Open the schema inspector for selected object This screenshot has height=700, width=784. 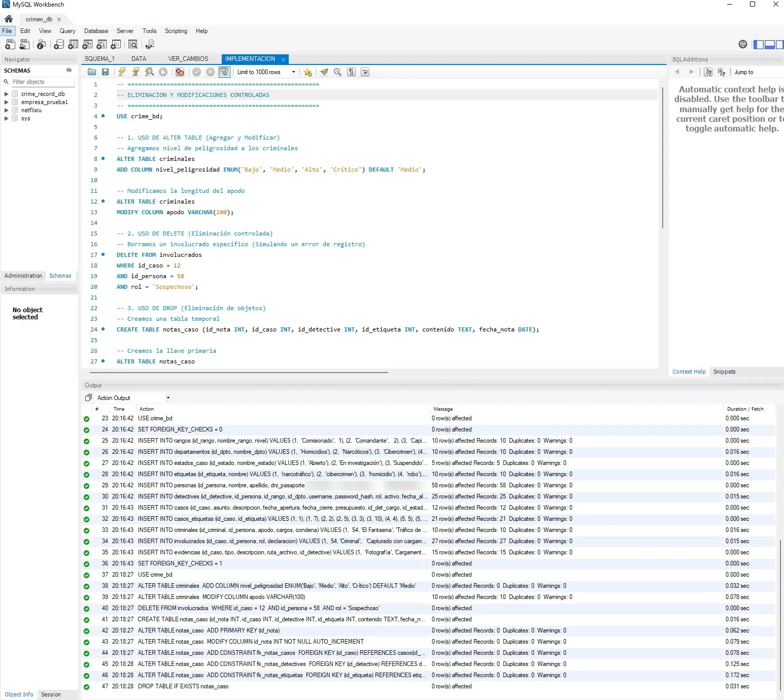pos(42,45)
